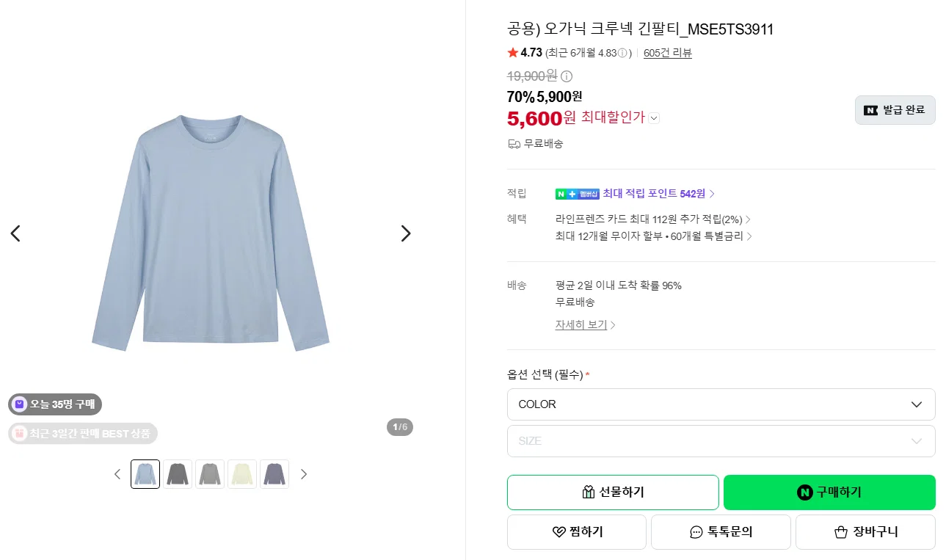This screenshot has height=560, width=946.
Task: Click the 자세히 보기 delivery details link
Action: [585, 324]
